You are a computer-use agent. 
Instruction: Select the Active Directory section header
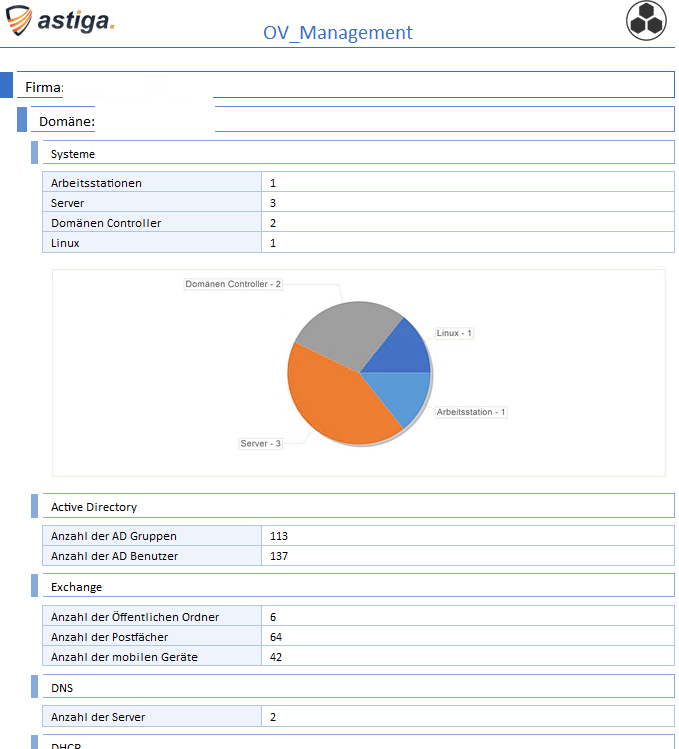point(358,506)
